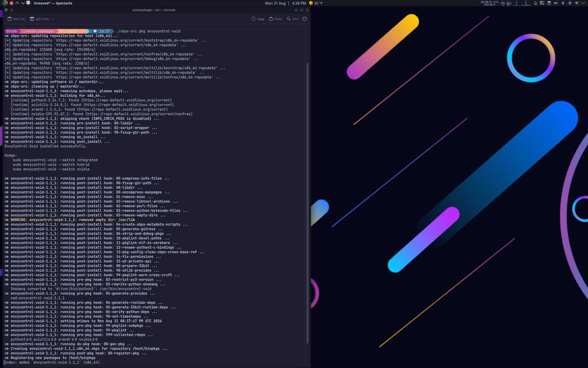Viewport: 588px width, 368px height.
Task: Click the "Unsaved* — Spectacle" window title
Action: coord(53,3)
